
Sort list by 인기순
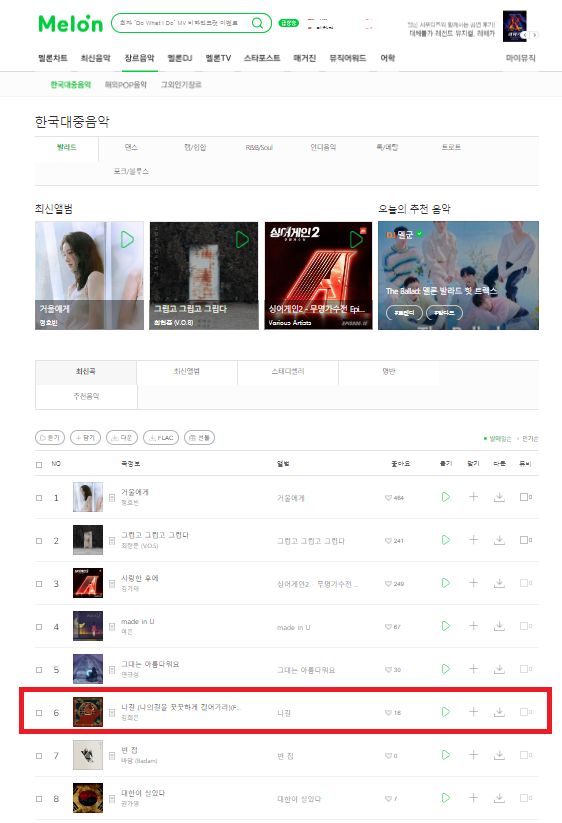529,438
